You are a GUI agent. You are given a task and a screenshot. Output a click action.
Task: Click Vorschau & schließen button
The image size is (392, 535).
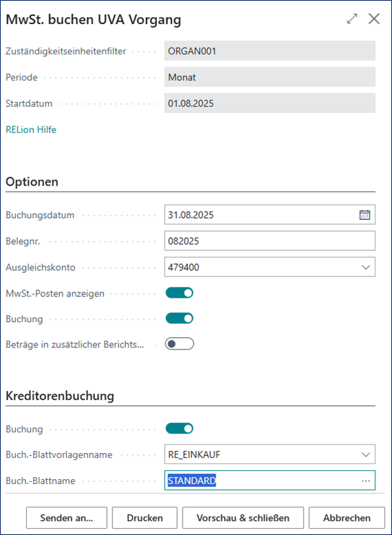[x=243, y=518]
